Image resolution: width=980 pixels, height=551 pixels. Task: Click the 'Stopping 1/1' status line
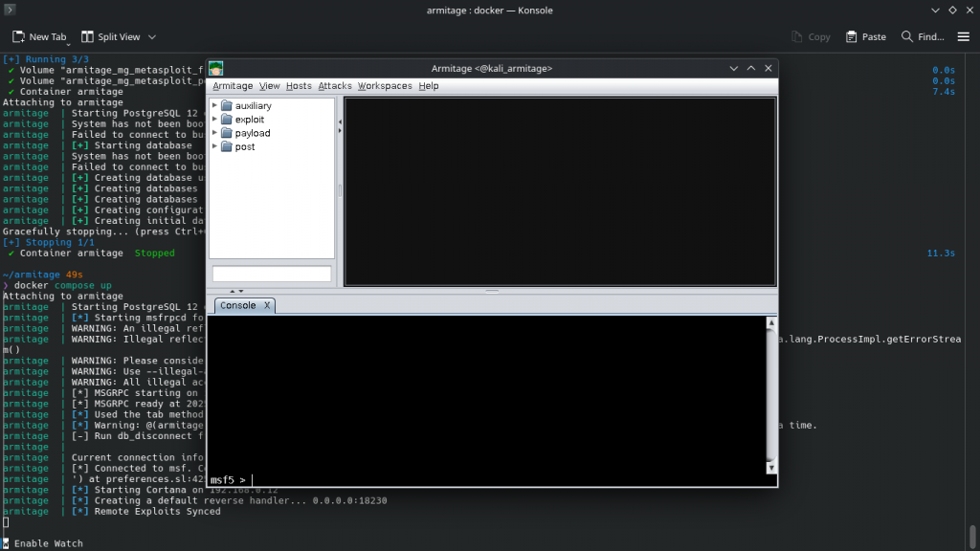pos(49,242)
